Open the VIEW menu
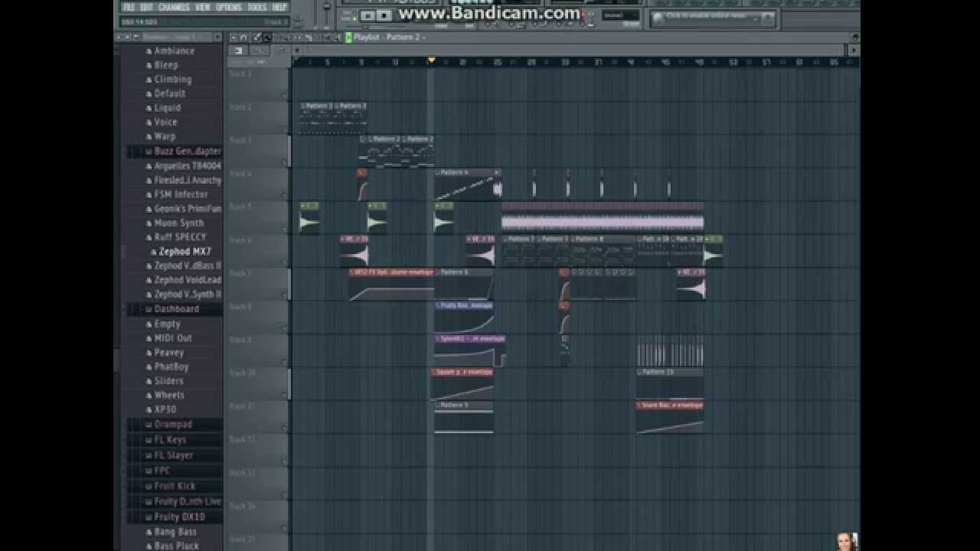This screenshot has height=551, width=980. 203,7
